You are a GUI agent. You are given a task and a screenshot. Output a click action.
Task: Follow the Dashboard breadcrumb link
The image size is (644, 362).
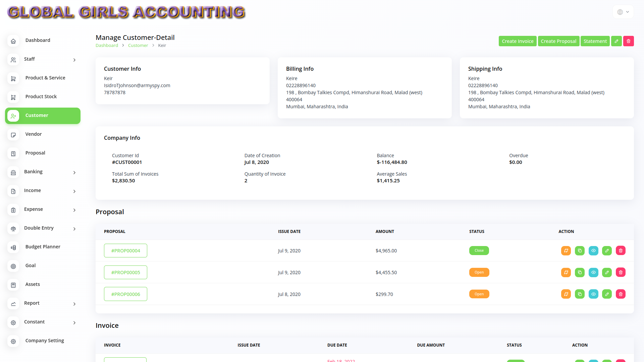coord(107,46)
